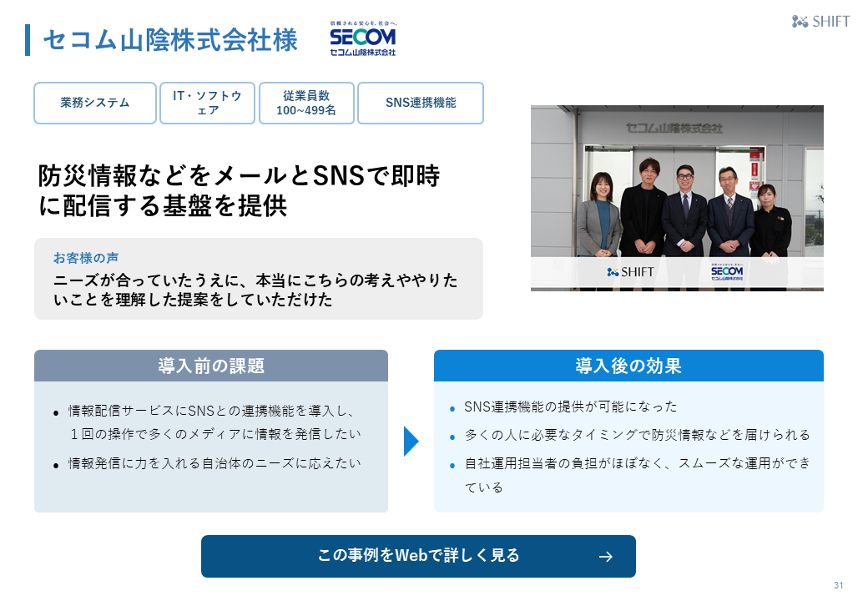
Task: Click the 導入前の課題 header
Action: coord(211,366)
